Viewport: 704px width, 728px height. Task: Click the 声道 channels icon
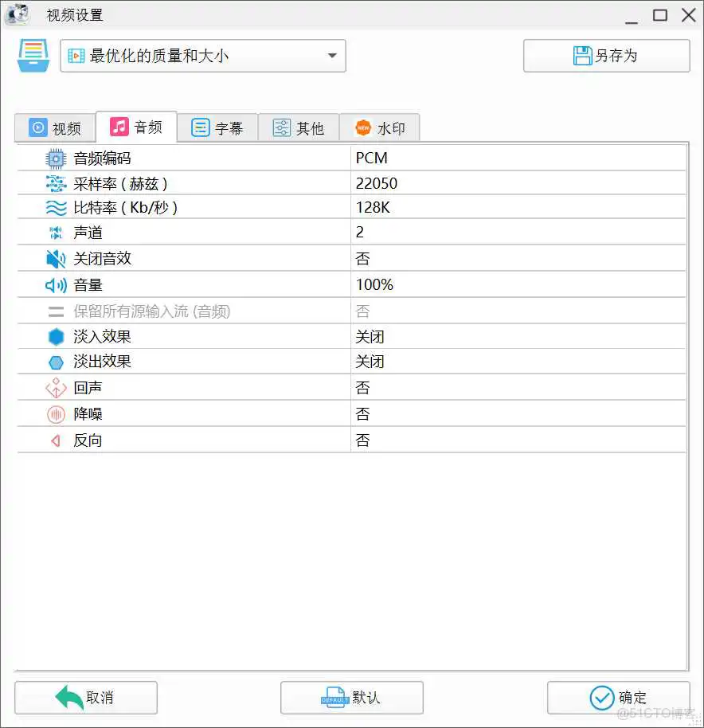click(54, 233)
